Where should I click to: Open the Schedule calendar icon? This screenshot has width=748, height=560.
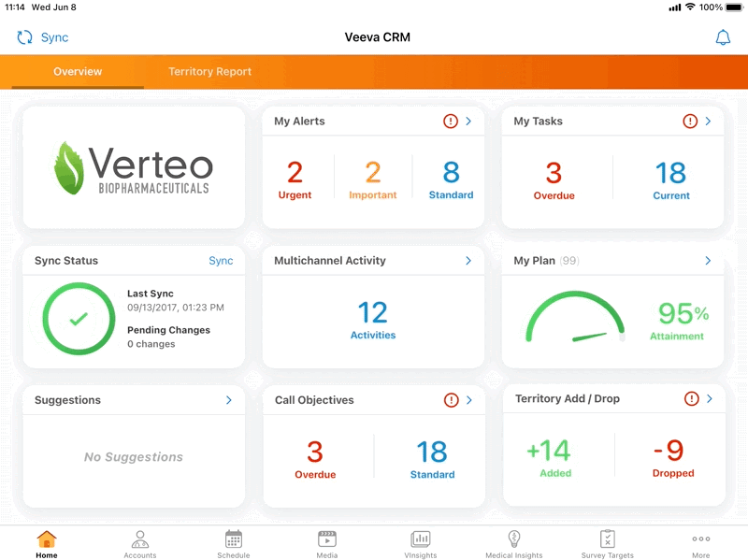(x=234, y=539)
